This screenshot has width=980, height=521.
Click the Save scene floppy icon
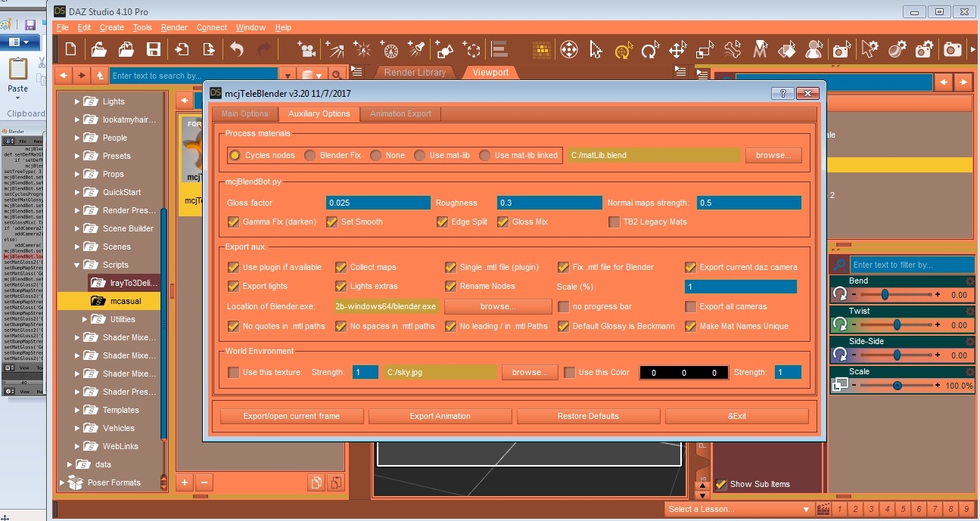[x=154, y=50]
